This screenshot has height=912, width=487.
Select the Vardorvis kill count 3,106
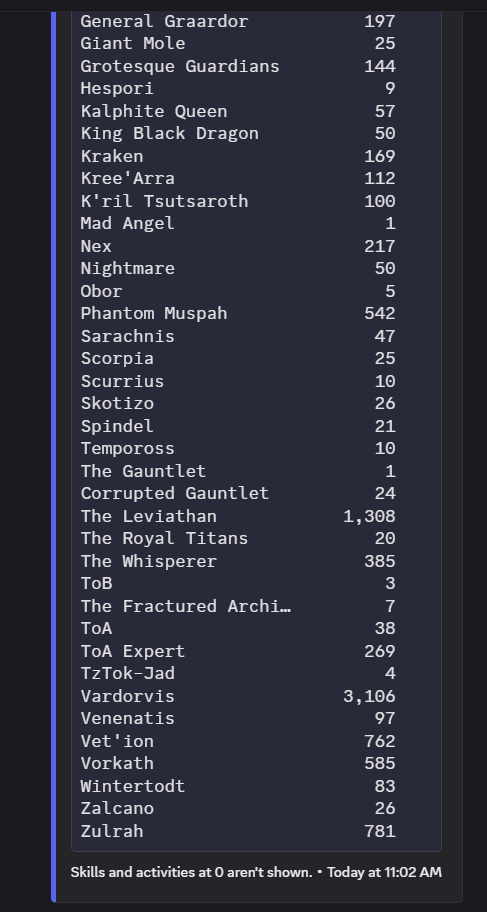pyautogui.click(x=369, y=696)
